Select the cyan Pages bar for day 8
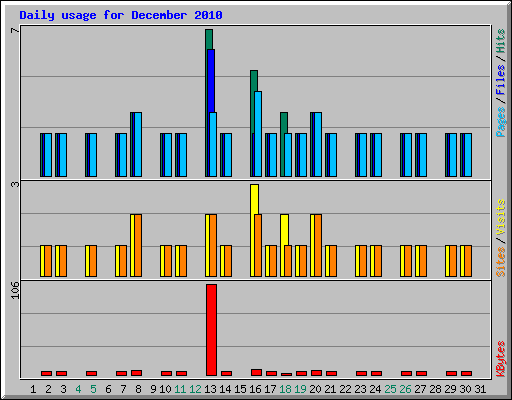The image size is (512, 400). pyautogui.click(x=138, y=144)
